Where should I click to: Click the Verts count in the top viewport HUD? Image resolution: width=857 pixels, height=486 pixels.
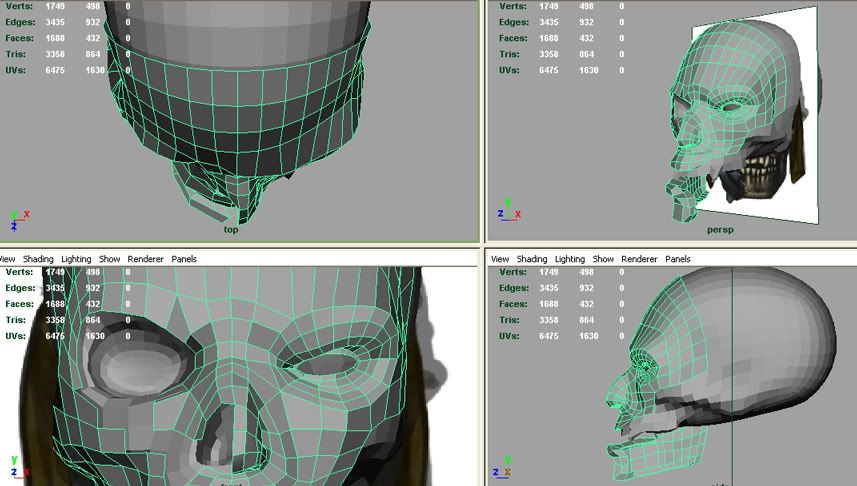click(x=54, y=6)
